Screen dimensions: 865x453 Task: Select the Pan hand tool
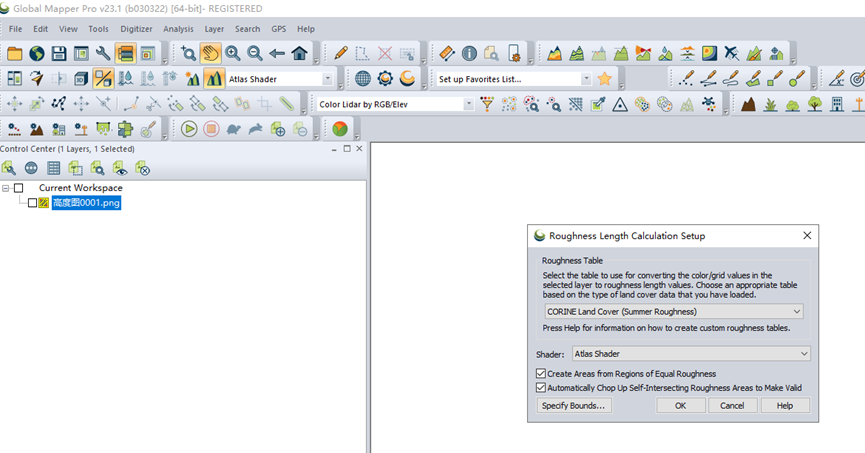click(210, 54)
